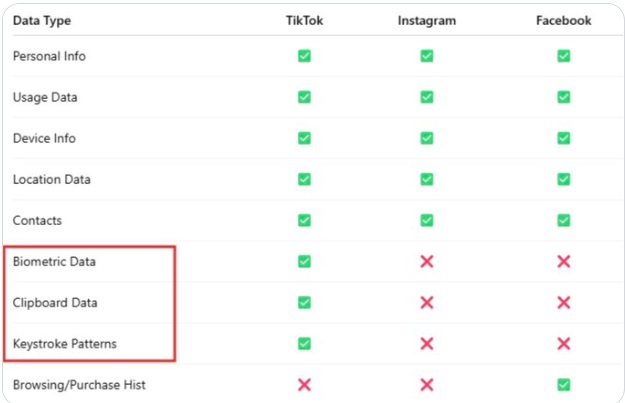Image resolution: width=625 pixels, height=403 pixels.
Task: Click TikTok Personal Info green checkmark
Action: pyautogui.click(x=304, y=56)
